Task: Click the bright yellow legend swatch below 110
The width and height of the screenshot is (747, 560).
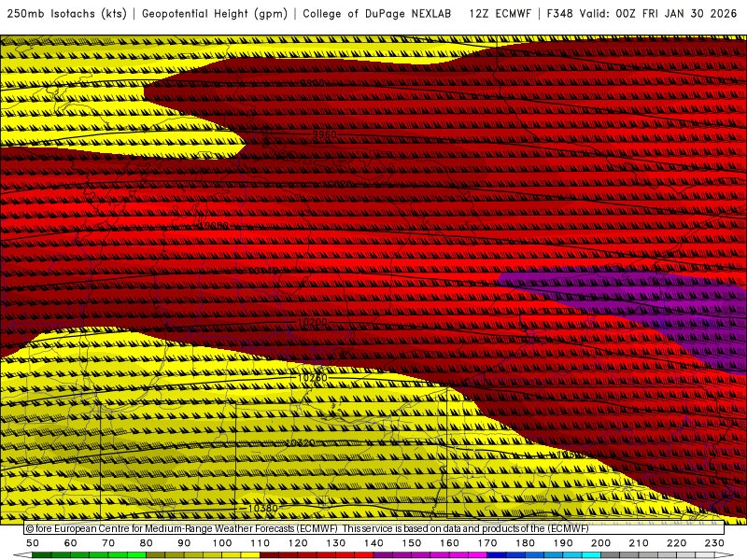Action: (x=250, y=555)
